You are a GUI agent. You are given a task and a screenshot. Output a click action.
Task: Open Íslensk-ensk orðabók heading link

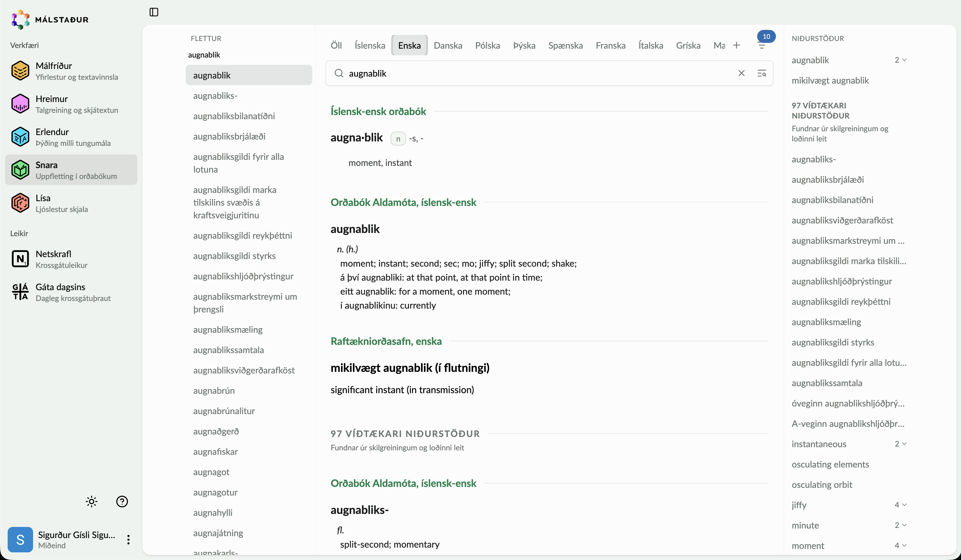pos(378,111)
